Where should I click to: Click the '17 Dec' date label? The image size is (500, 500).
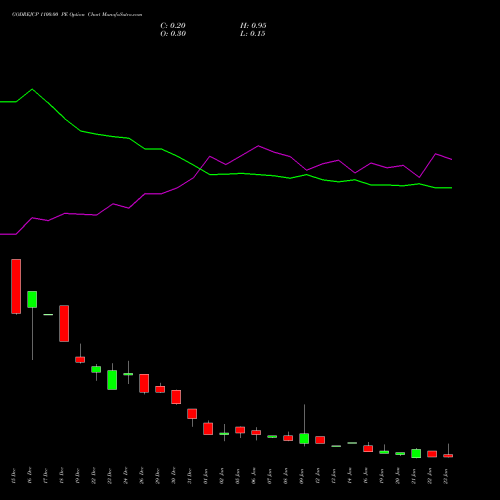[x=46, y=476]
